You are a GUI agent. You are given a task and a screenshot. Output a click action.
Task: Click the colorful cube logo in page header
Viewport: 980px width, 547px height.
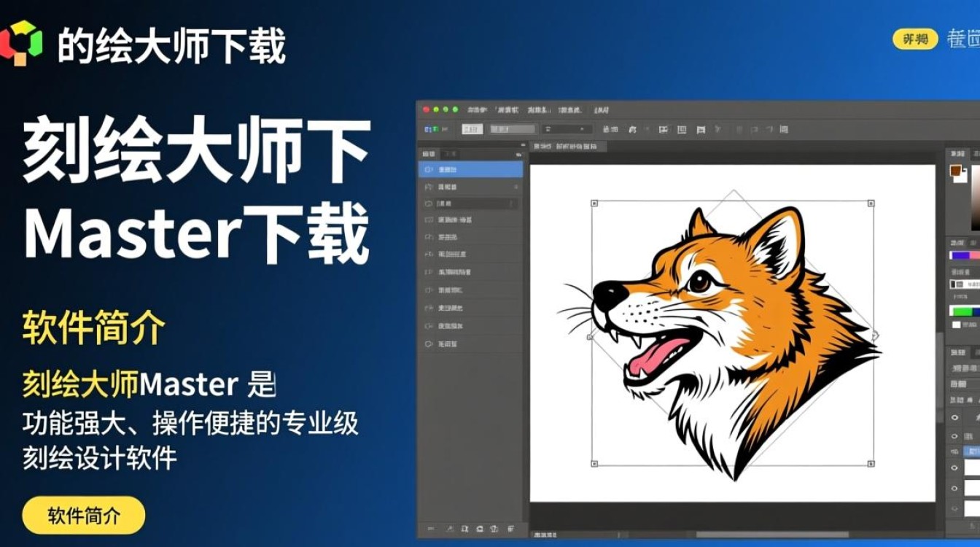pos(21,42)
